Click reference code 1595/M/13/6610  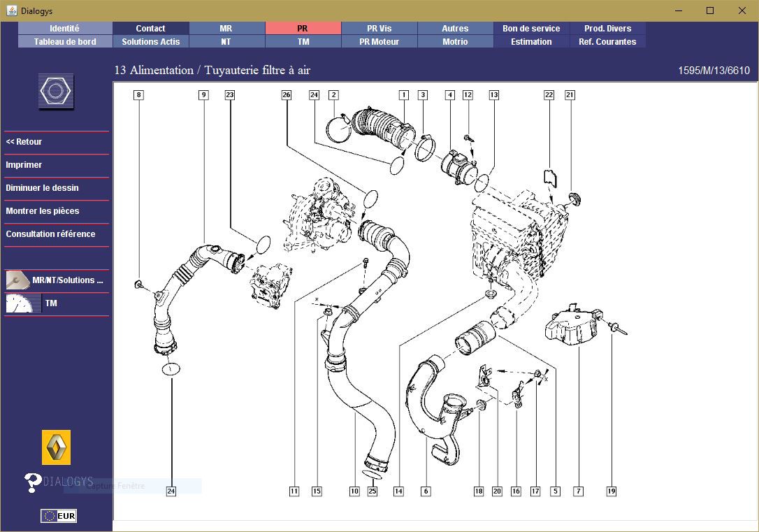(x=714, y=71)
